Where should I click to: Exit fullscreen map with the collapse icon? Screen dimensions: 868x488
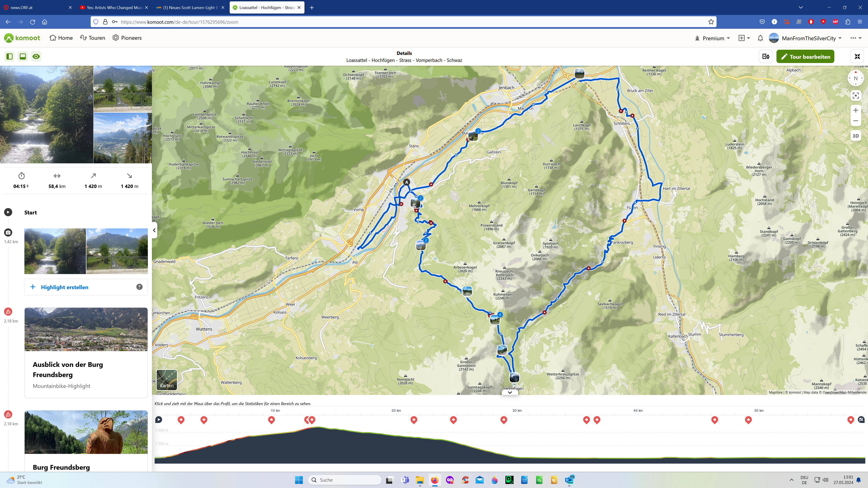coord(857,56)
